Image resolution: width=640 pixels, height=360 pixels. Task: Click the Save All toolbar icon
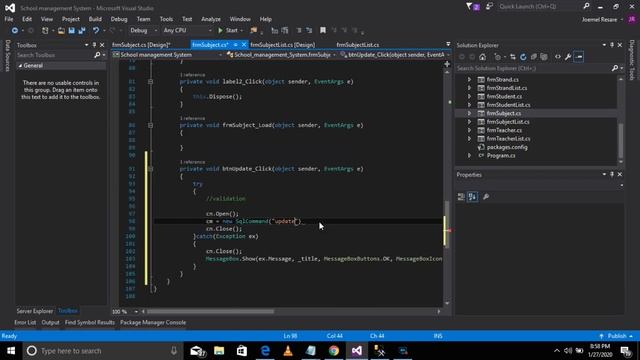pyautogui.click(x=82, y=31)
